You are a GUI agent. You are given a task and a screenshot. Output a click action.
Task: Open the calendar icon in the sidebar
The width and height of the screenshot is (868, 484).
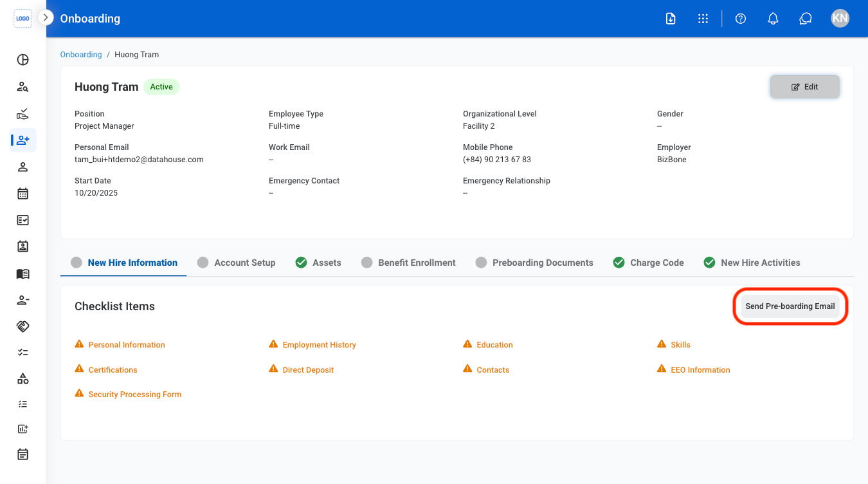pyautogui.click(x=23, y=193)
